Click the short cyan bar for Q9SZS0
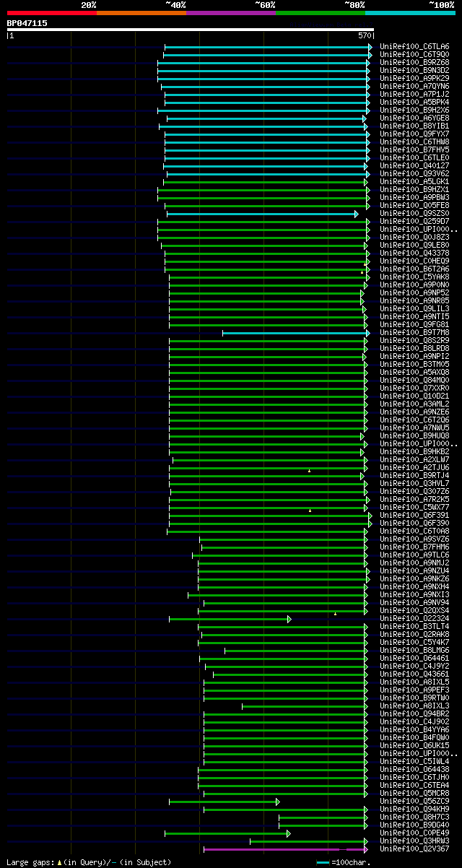 click(262, 214)
